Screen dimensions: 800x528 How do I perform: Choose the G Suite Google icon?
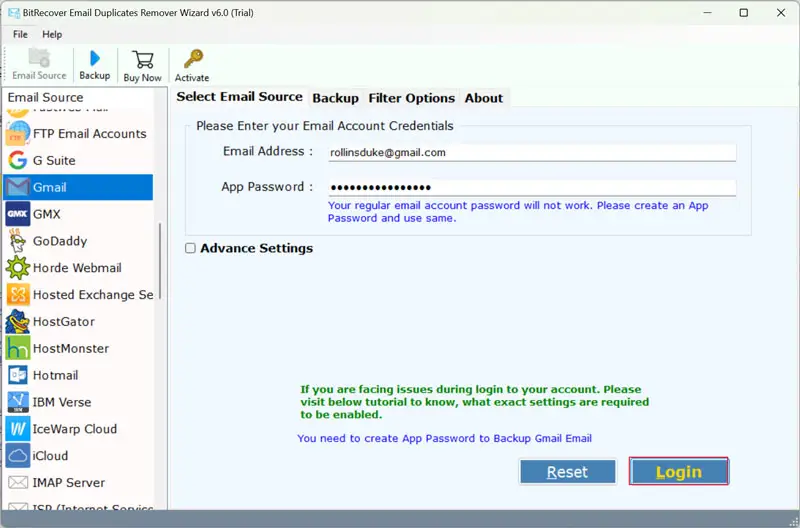pos(18,160)
